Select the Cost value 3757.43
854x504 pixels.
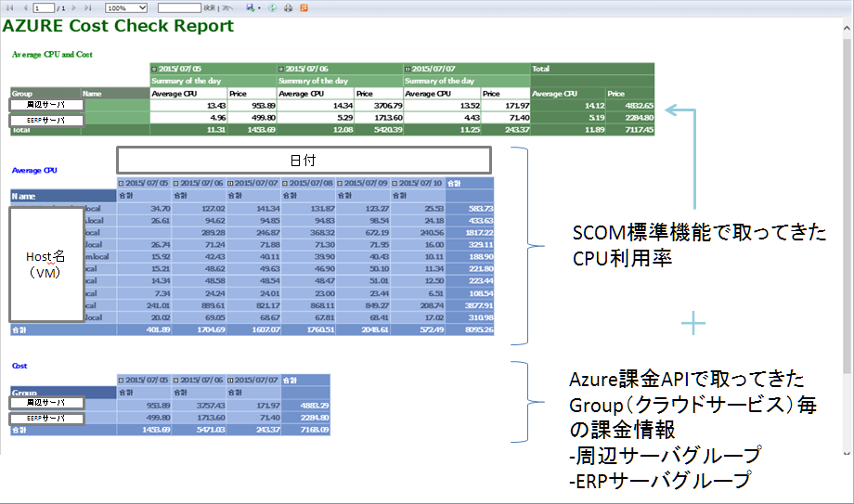pyautogui.click(x=211, y=406)
